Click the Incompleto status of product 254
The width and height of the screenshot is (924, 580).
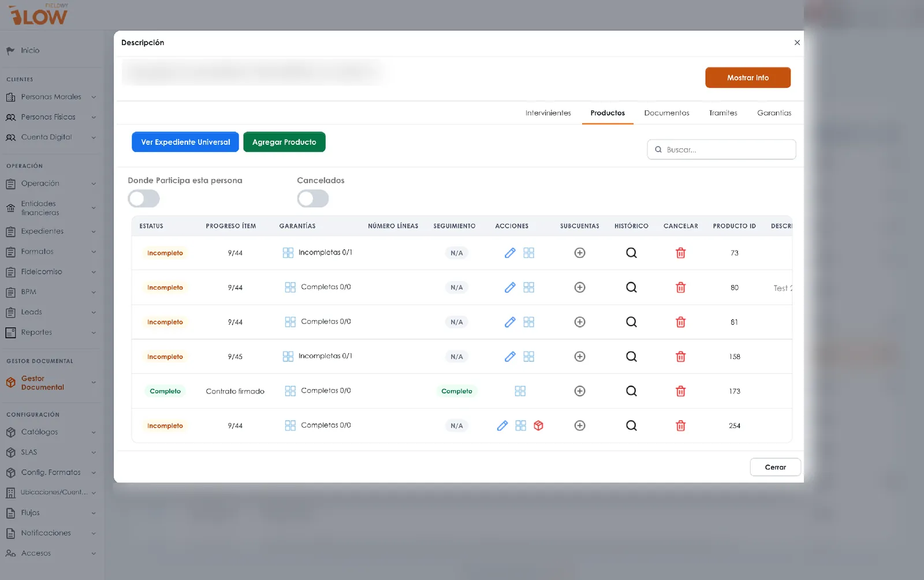(165, 426)
